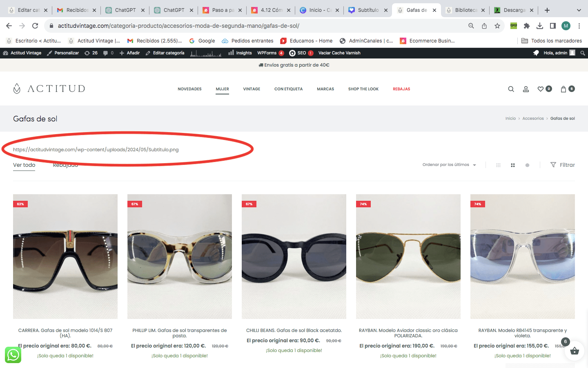
Task: Open Chrome extensions puzzle icon
Action: click(527, 26)
